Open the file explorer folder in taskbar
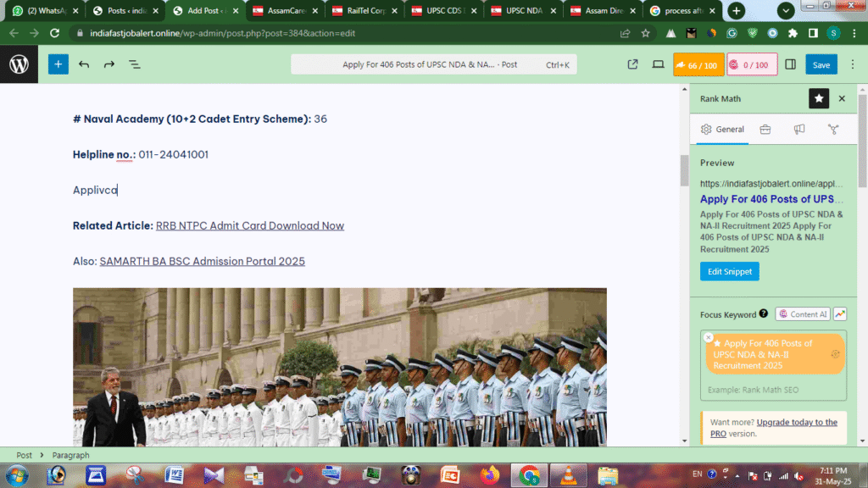 pos(607,475)
